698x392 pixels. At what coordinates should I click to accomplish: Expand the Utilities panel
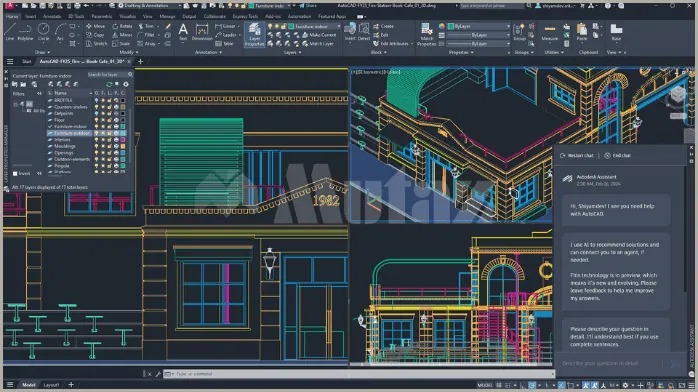(554, 53)
